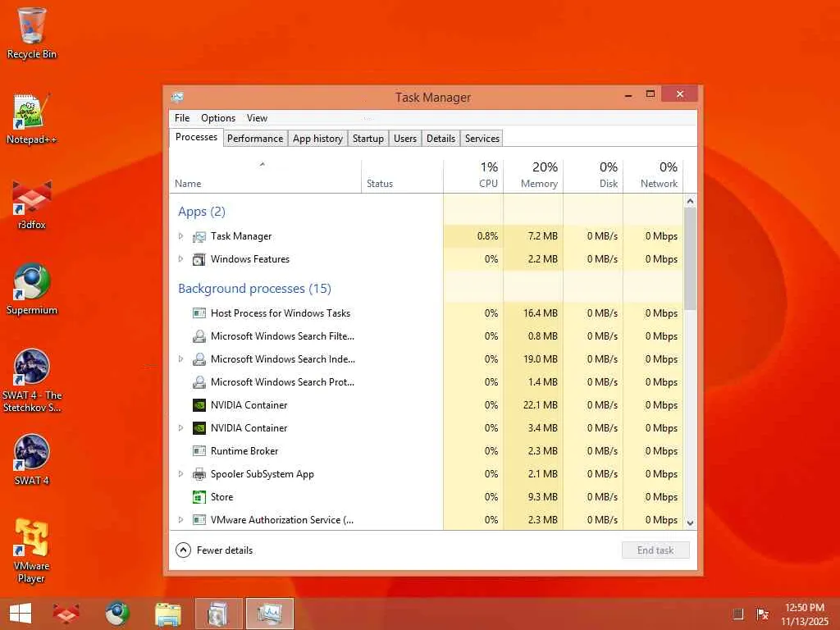Click the Windows Features process icon

click(199, 259)
